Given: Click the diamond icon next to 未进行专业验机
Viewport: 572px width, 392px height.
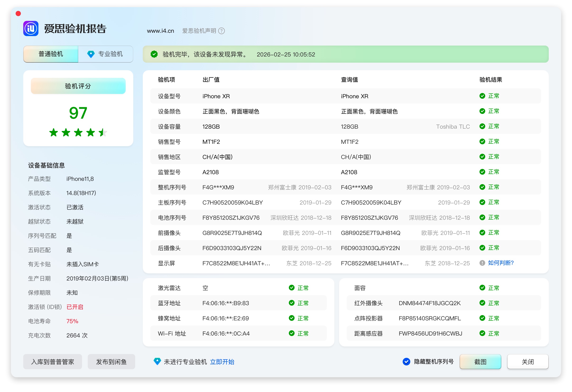Looking at the screenshot, I should pyautogui.click(x=157, y=361).
